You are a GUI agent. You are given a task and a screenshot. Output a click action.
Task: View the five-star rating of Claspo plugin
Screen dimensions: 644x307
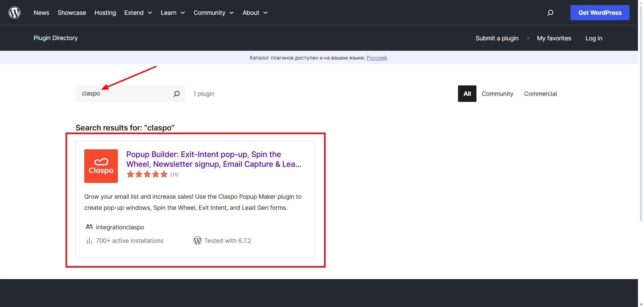(147, 174)
